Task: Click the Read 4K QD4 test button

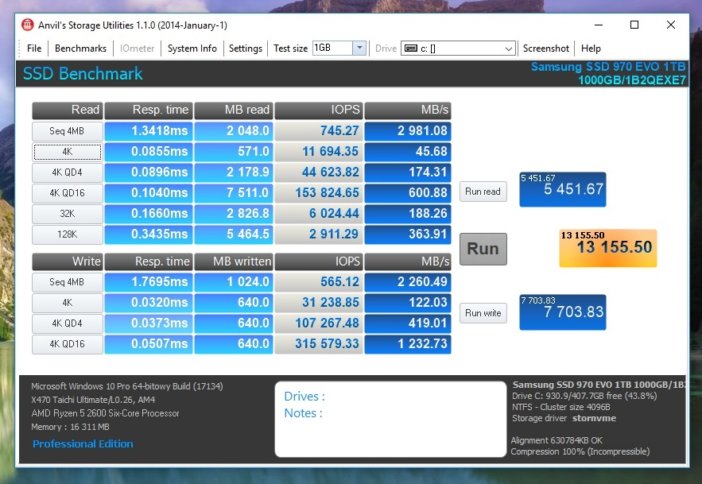Action: 67,172
